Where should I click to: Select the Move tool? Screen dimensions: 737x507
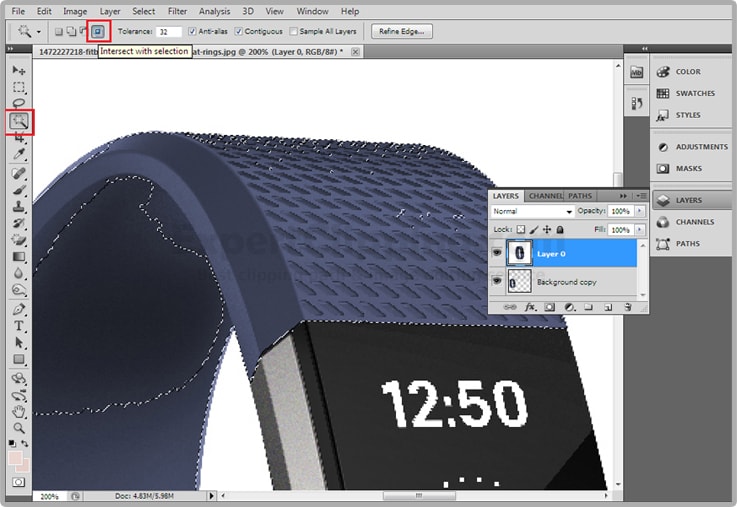[x=19, y=70]
